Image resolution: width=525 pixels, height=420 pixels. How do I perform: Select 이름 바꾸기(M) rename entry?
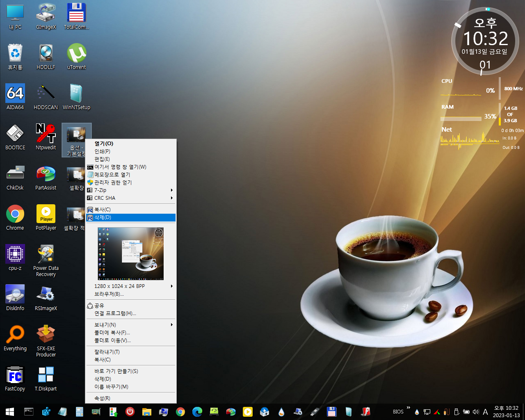131,387
